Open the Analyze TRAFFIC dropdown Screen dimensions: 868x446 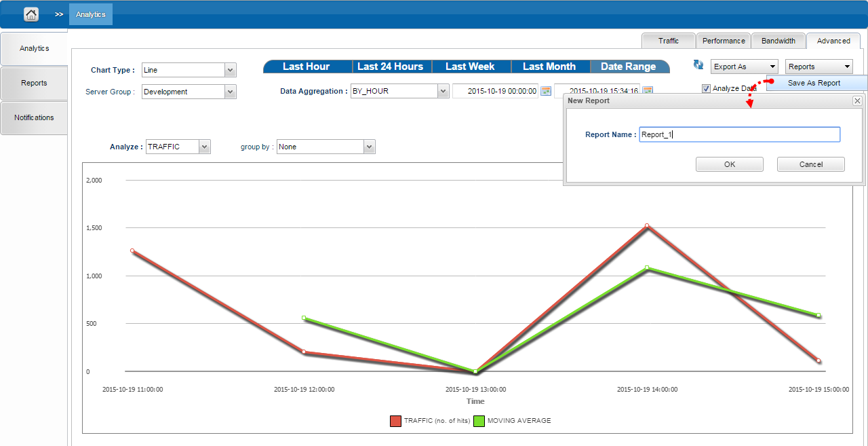pos(205,147)
